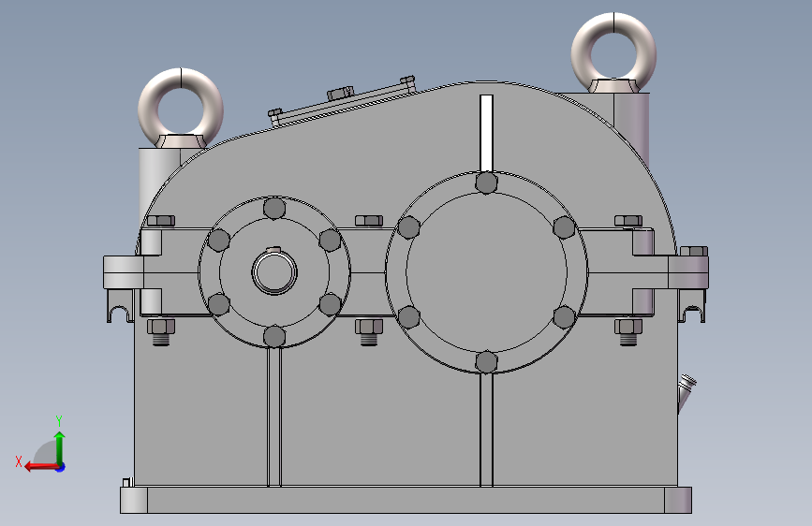
Task: Select the middle flange bolt head between the covers
Action: 369,221
